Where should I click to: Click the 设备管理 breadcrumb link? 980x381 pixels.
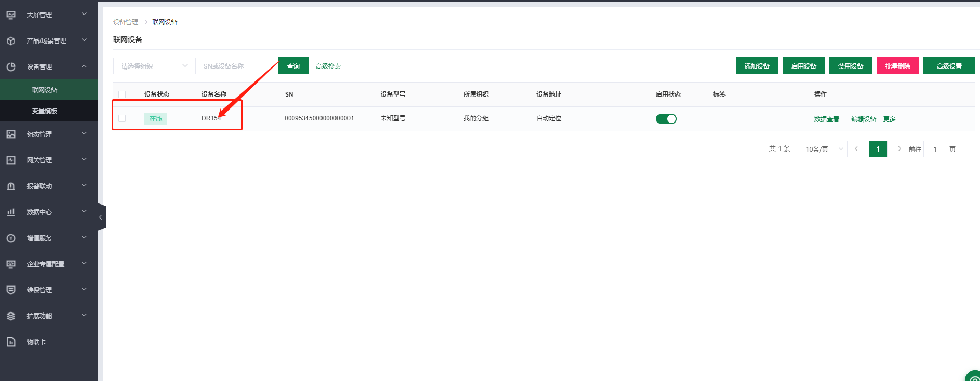coord(126,22)
